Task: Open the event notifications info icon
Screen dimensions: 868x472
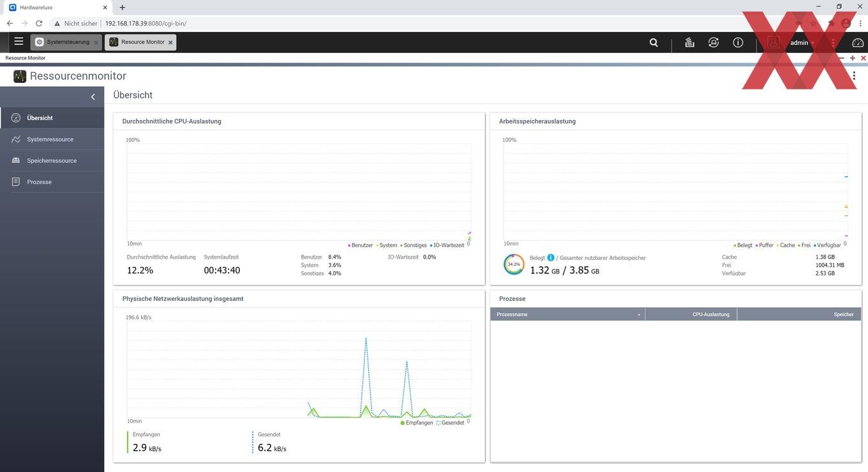Action: pos(738,43)
